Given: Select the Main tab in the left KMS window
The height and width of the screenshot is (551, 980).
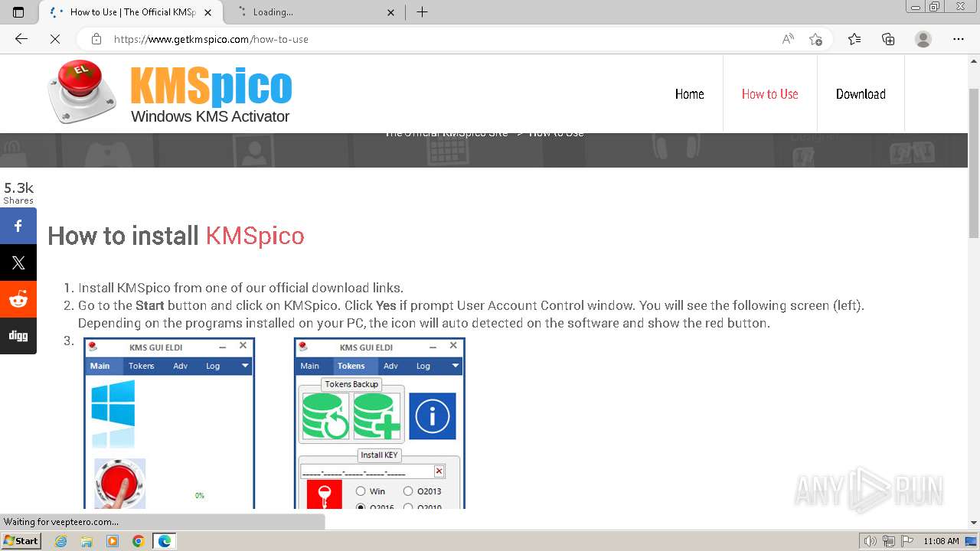Looking at the screenshot, I should [100, 366].
